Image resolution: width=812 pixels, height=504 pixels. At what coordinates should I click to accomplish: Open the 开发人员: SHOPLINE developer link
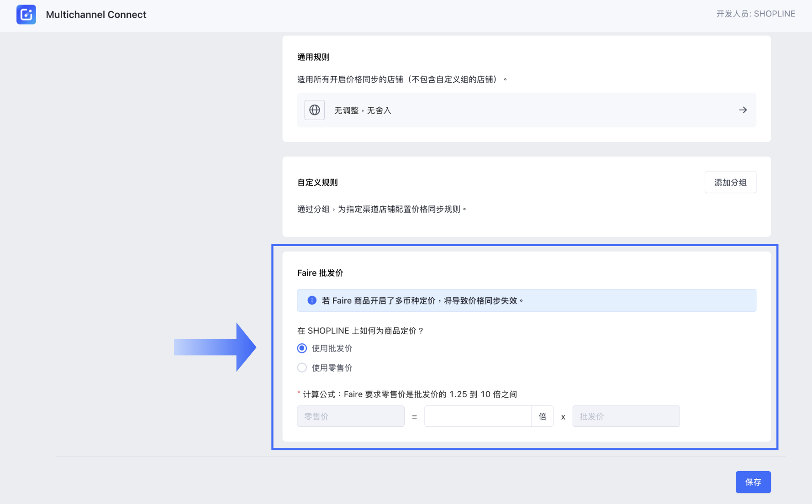point(755,14)
